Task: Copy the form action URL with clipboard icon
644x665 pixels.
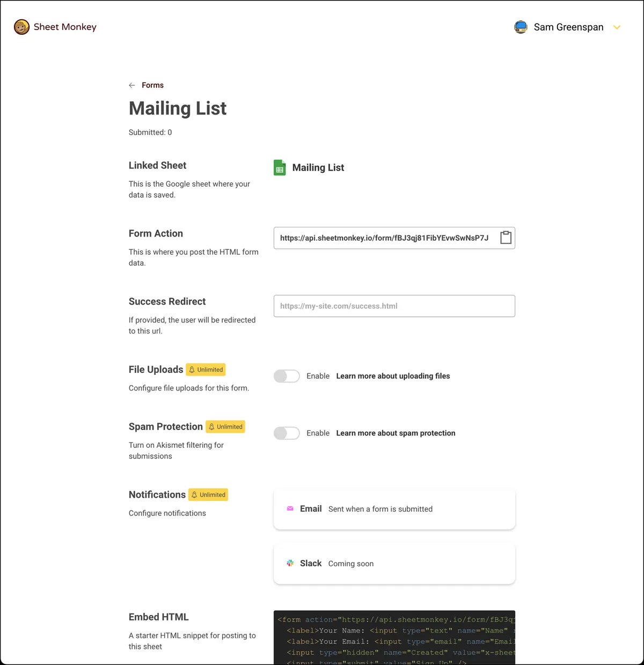Action: click(506, 238)
